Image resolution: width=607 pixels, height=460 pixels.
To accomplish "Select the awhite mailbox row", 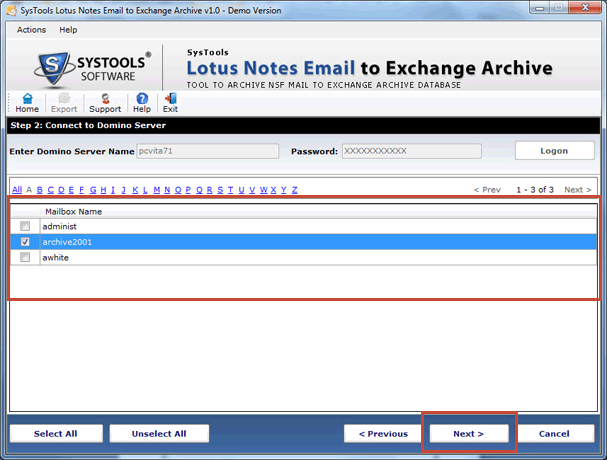I will (x=303, y=257).
